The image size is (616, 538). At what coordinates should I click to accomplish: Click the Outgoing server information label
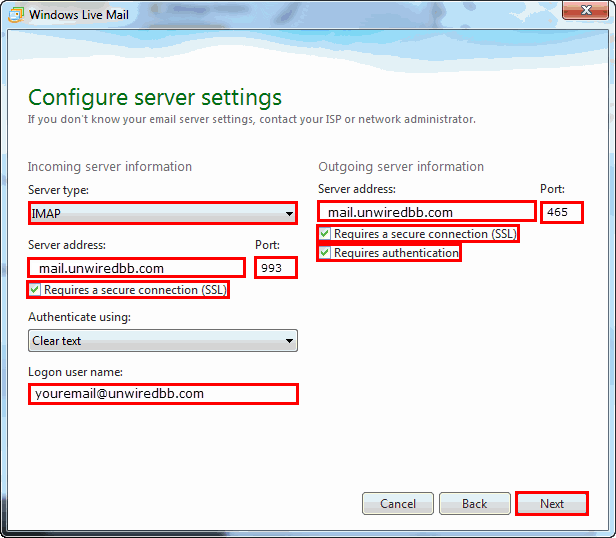(x=401, y=167)
